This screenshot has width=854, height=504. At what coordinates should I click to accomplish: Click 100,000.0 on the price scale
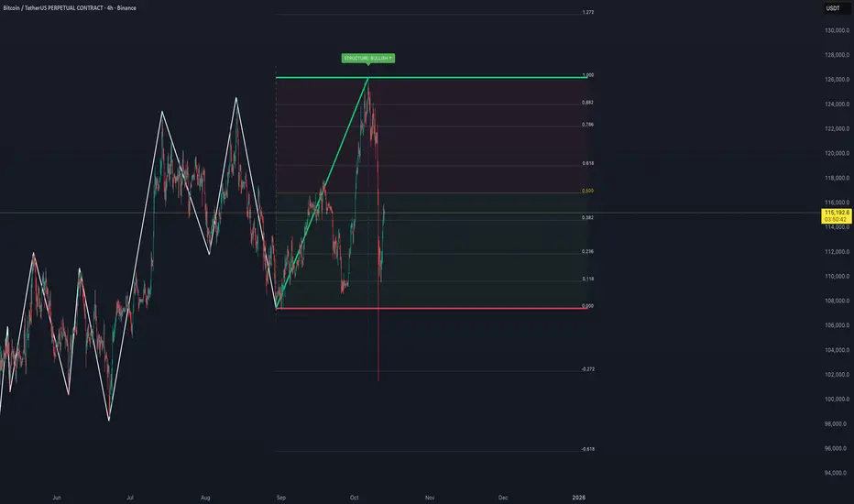click(838, 400)
